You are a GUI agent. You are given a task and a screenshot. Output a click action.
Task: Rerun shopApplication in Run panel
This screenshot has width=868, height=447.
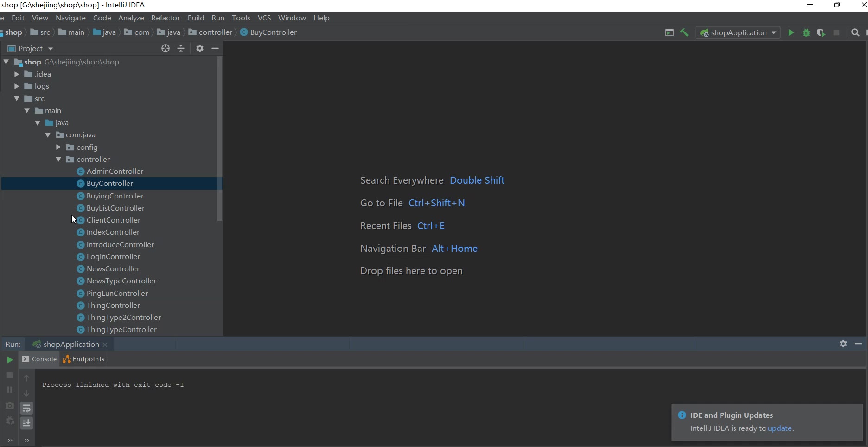(10, 359)
